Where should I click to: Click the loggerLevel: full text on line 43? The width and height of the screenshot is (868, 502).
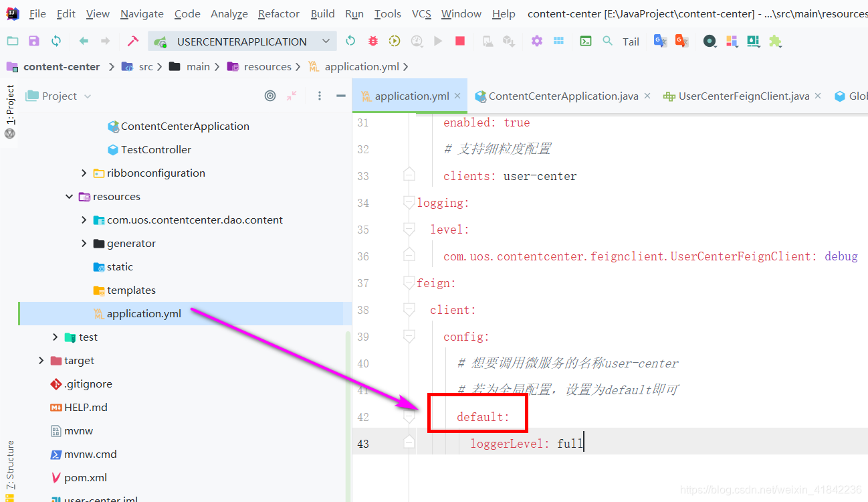(527, 444)
